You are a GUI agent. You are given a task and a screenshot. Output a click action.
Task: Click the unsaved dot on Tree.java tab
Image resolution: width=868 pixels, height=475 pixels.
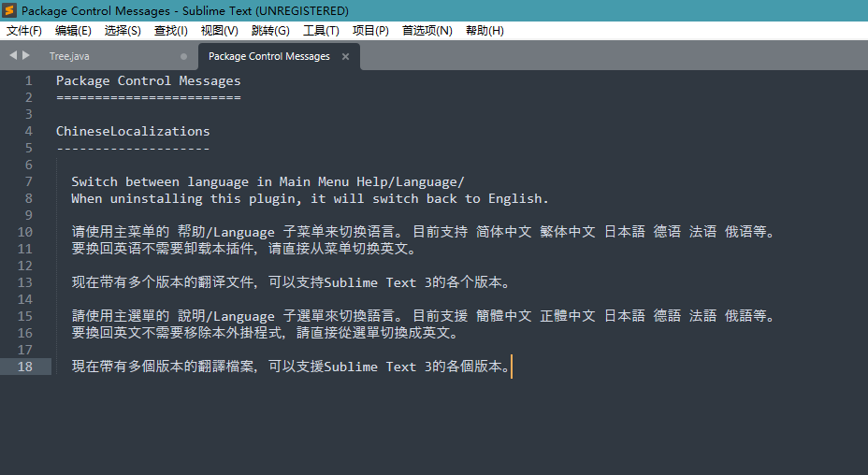tap(183, 56)
